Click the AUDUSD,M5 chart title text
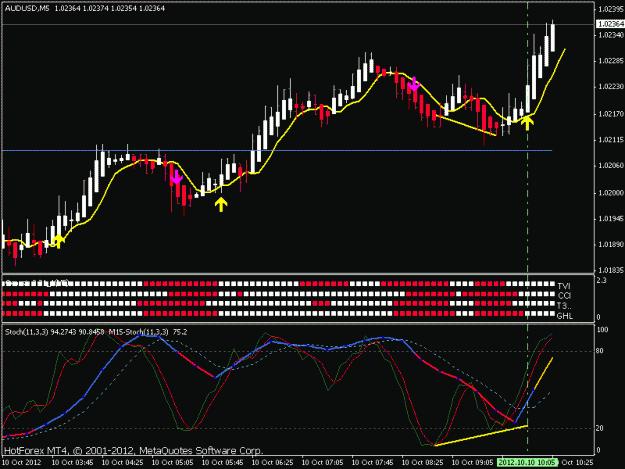Screen dimensions: 625x469 tap(27, 8)
